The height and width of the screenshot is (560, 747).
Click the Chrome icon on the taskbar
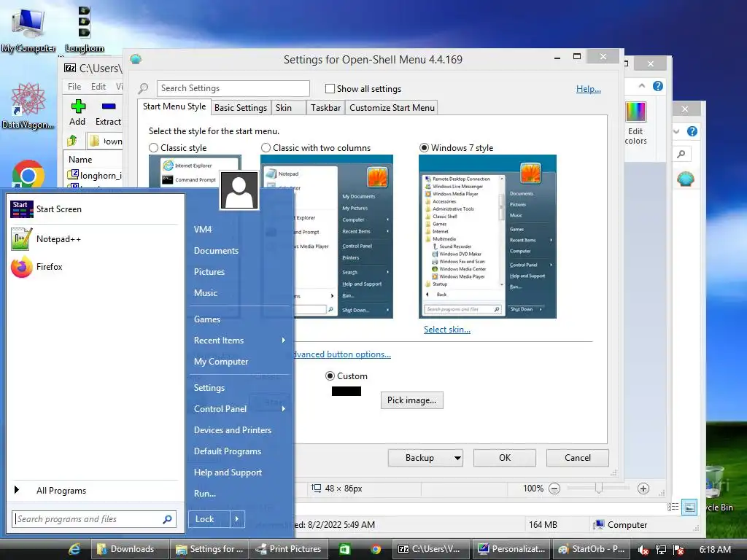tap(376, 549)
